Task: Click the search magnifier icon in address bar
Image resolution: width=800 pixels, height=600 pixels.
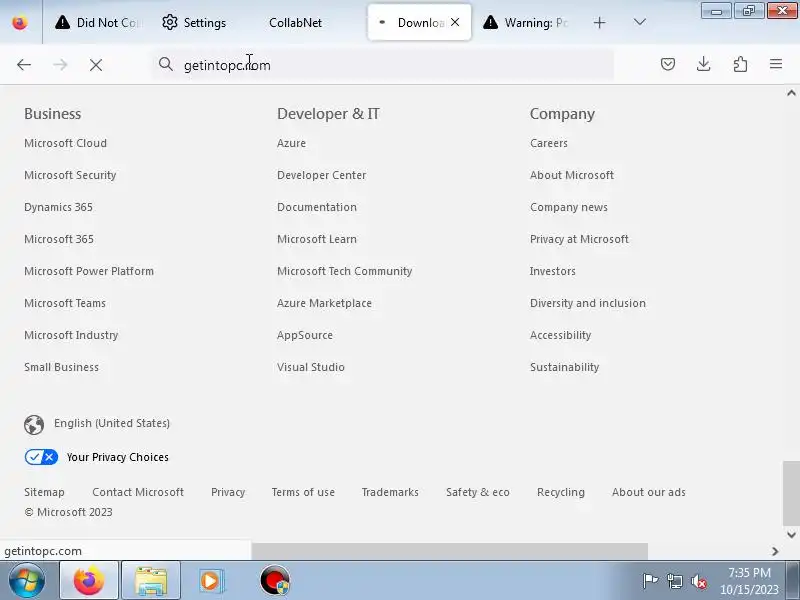Action: point(166,64)
